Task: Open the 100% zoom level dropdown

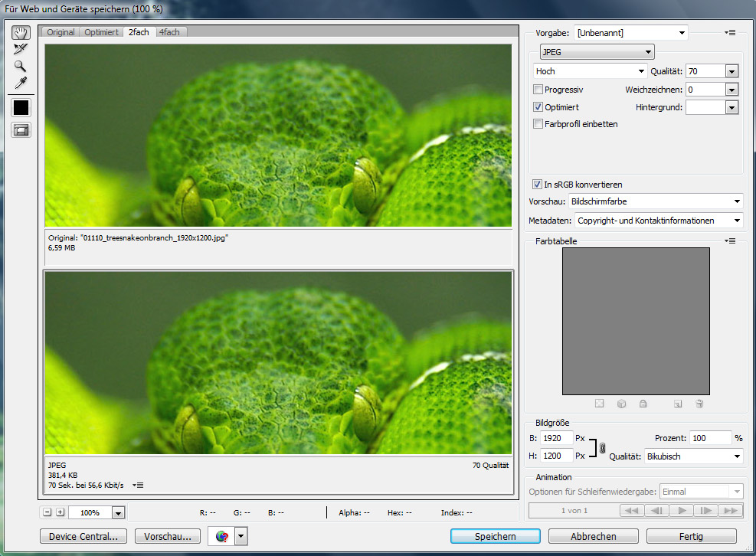Action: pos(119,512)
